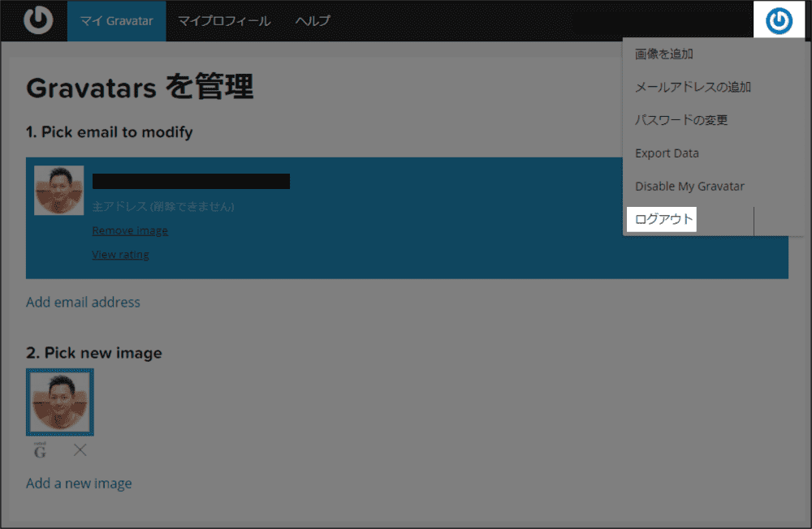This screenshot has width=812, height=529.
Task: Open the ヘルプ menu item
Action: [313, 21]
